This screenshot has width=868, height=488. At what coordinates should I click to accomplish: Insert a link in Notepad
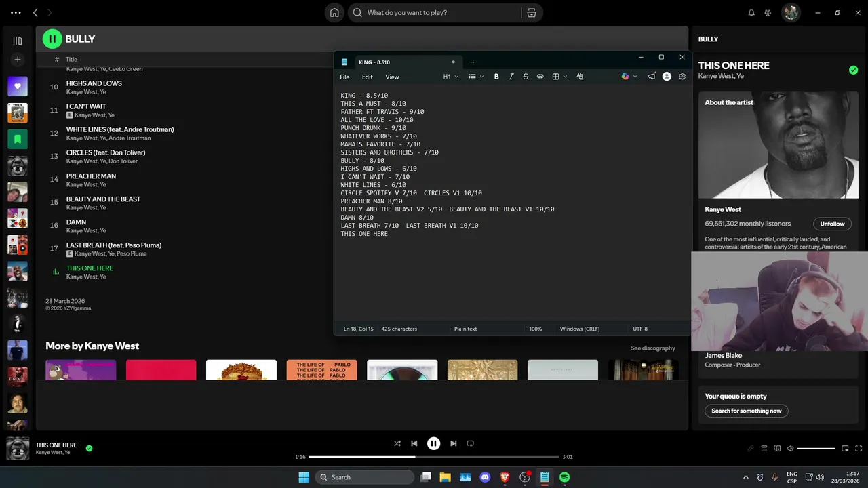tap(540, 77)
